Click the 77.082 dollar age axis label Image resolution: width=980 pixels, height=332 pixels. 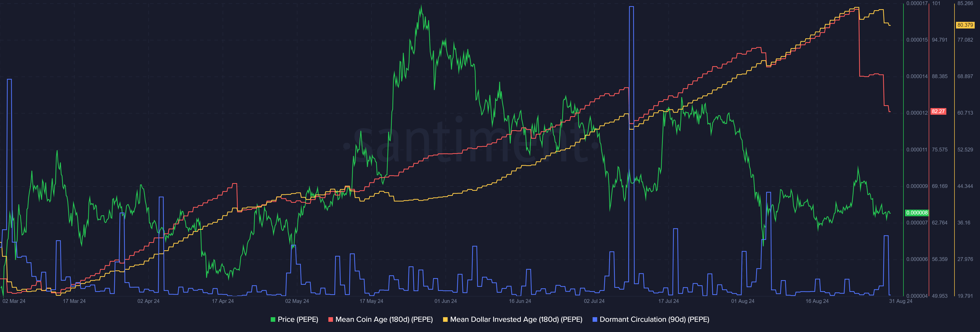tap(965, 40)
